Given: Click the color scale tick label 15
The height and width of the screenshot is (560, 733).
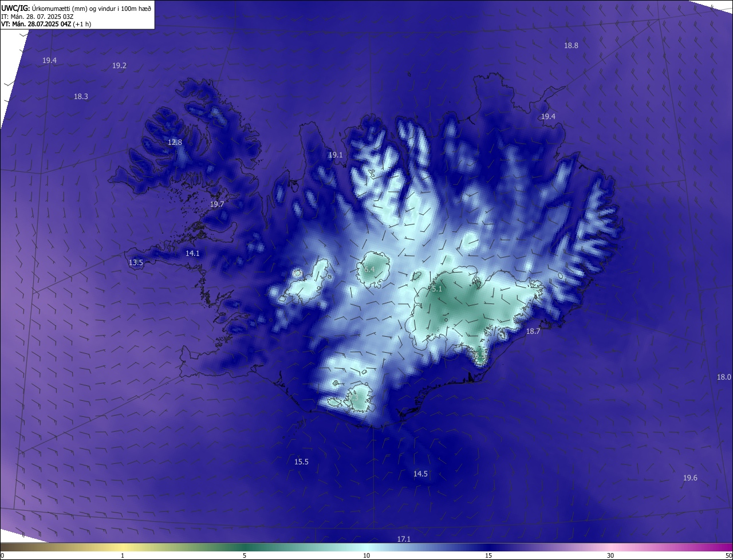Looking at the screenshot, I should [488, 555].
